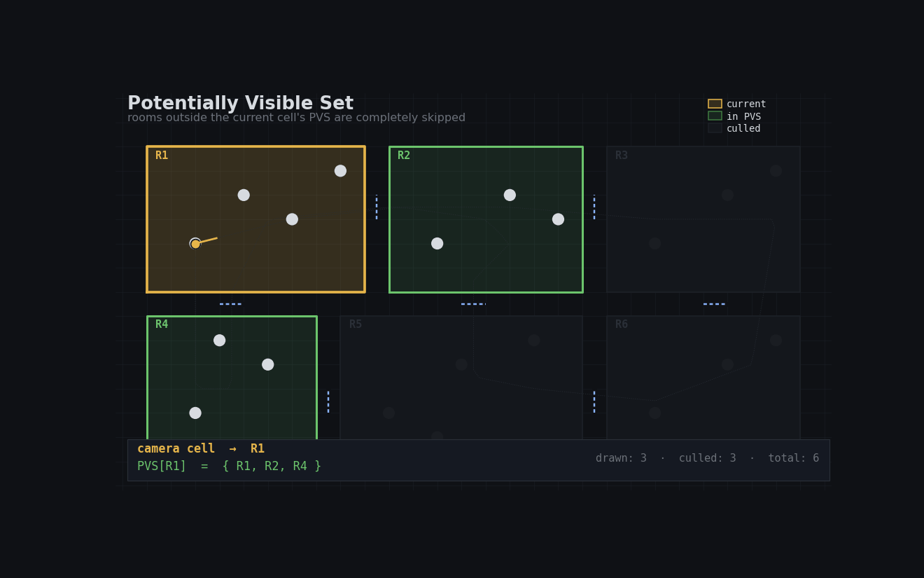Click the culled R3 room label
The image size is (924, 578).
tap(622, 156)
